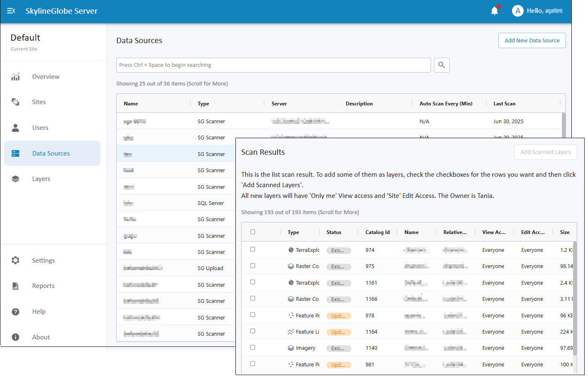The height and width of the screenshot is (378, 588).
Task: Check the row with Catalog Id 1164
Action: (x=253, y=331)
